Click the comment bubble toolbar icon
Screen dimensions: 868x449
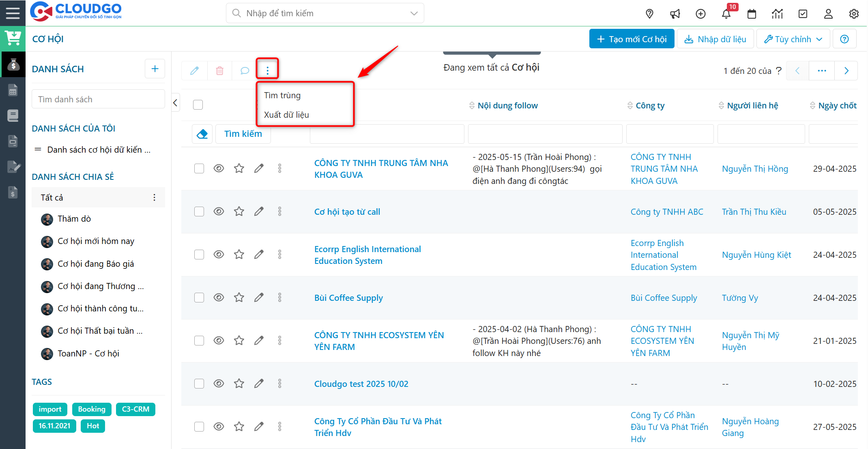(245, 71)
